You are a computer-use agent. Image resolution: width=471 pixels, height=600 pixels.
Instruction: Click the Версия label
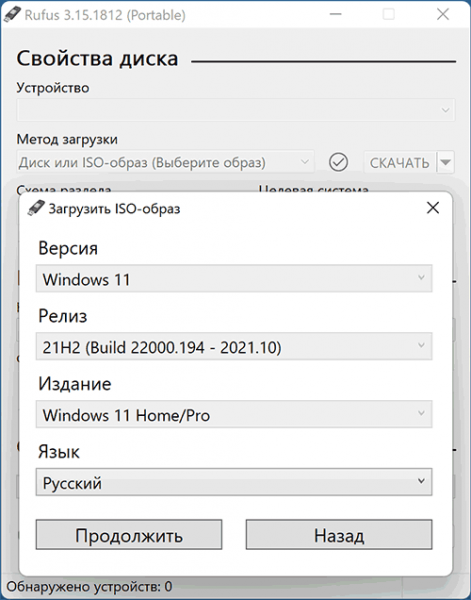click(x=68, y=248)
